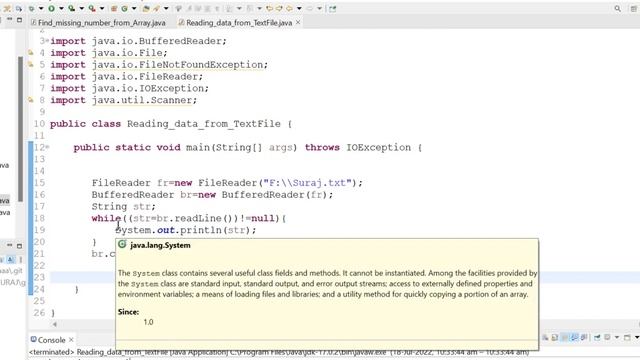Click the 'import java.util.Scanner;' line
The height and width of the screenshot is (360, 640).
point(124,100)
